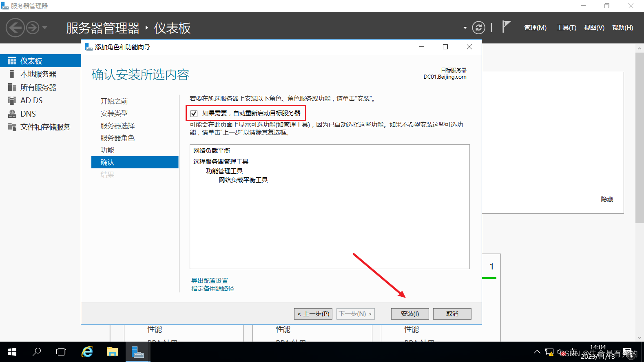Open dropdown arrow beside refresh icon
Viewport: 644px width, 362px height.
tap(465, 28)
